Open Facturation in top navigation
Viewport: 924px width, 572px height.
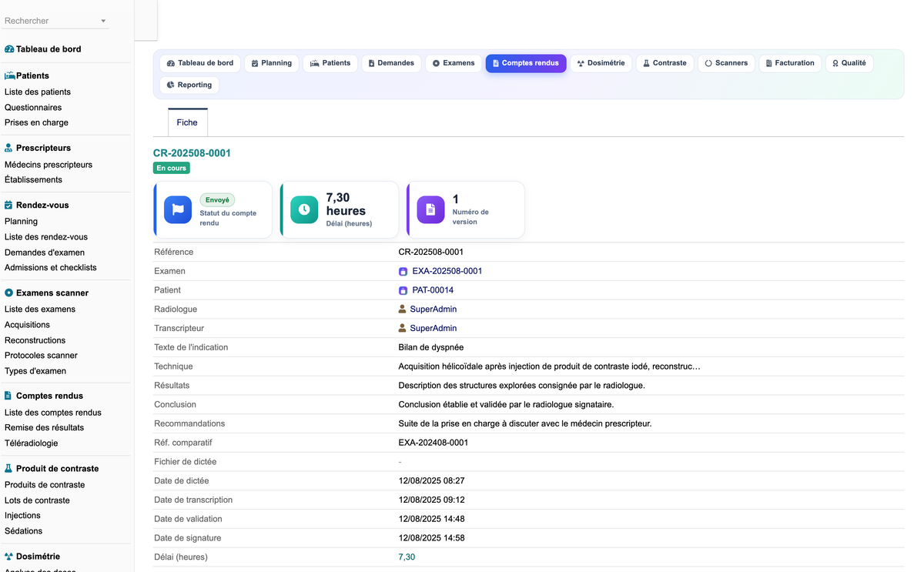click(791, 63)
